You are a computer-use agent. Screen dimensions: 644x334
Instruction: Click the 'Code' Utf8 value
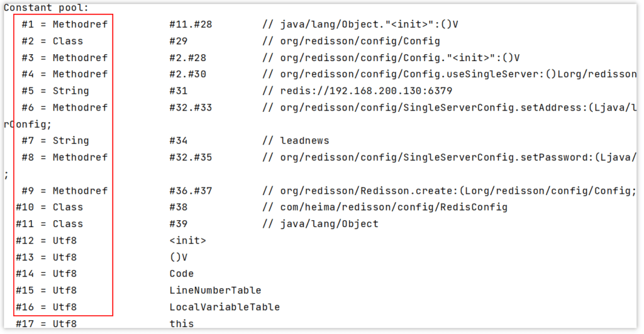(182, 274)
